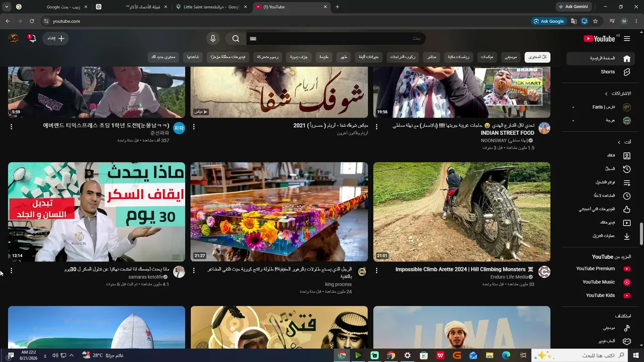This screenshot has height=362, width=644.
Task: Open the YouTube guide hamburger menu
Action: click(x=627, y=39)
